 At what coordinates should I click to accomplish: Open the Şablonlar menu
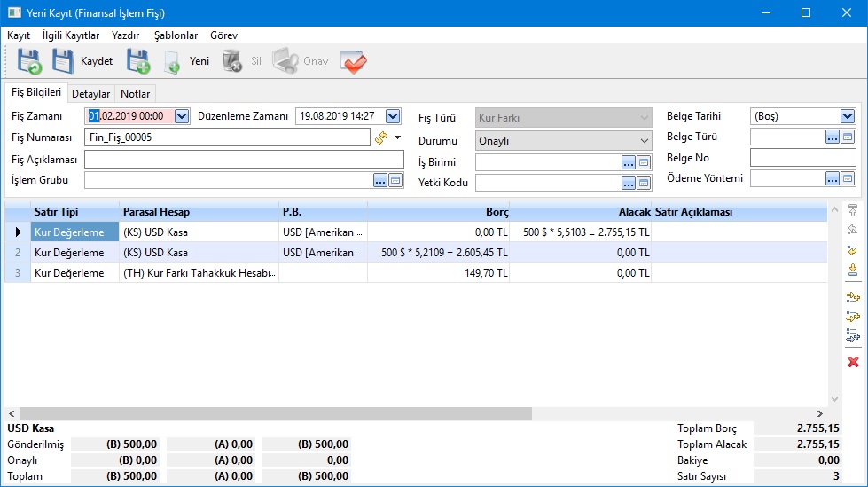[x=176, y=35]
